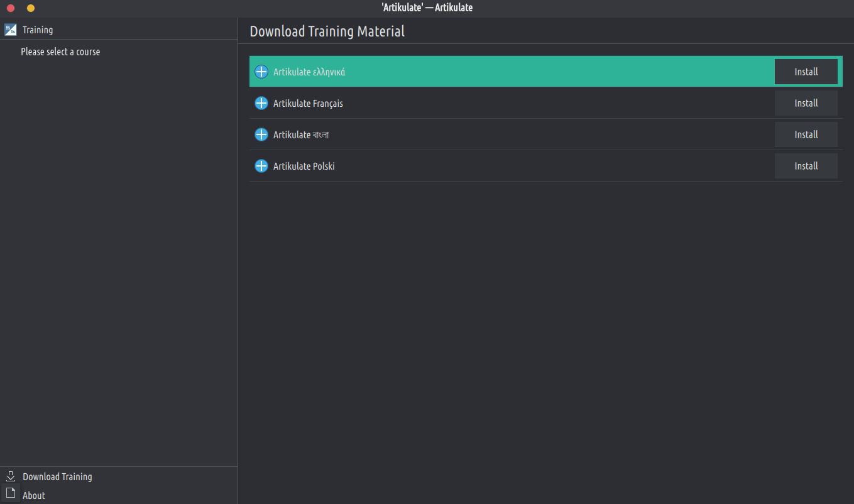The width and height of the screenshot is (854, 504).
Task: Install the Artikulate বাংলা course
Action: pyautogui.click(x=806, y=134)
